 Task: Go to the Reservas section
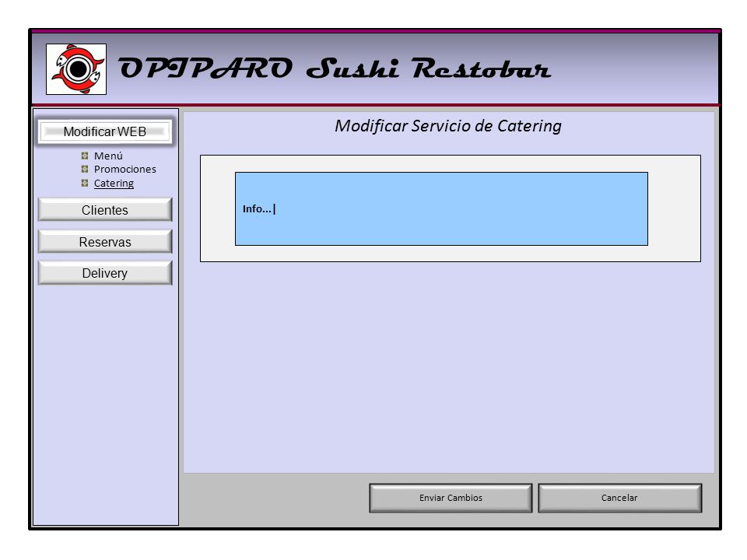(105, 242)
